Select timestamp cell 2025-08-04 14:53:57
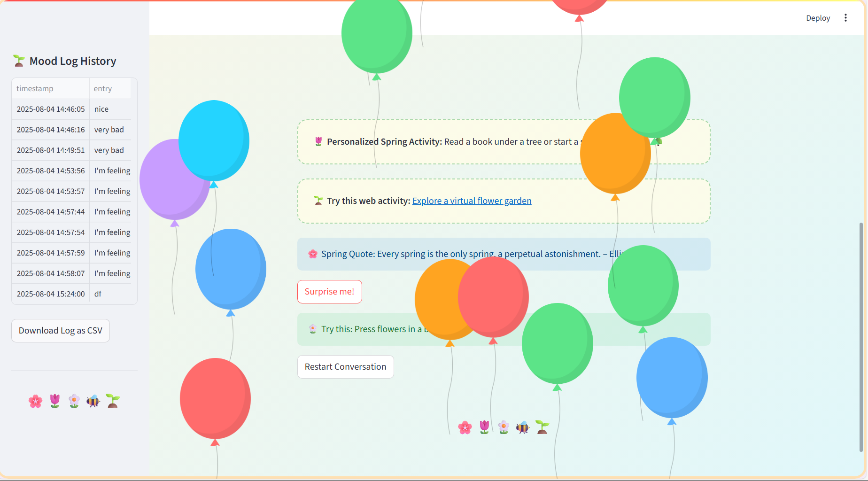 [50, 191]
